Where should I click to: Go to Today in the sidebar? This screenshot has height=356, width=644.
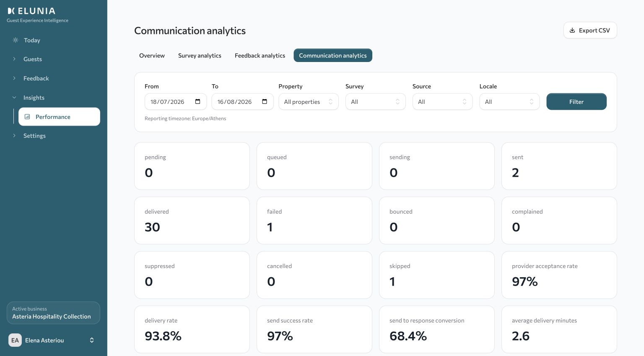54,40
